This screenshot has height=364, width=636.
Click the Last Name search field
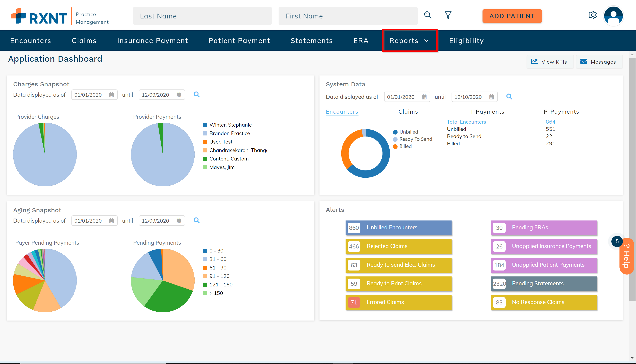(x=202, y=16)
